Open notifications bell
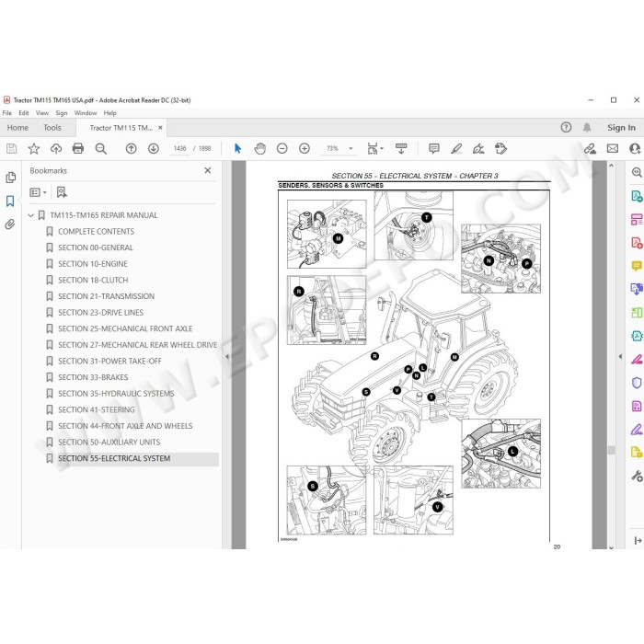 587,127
